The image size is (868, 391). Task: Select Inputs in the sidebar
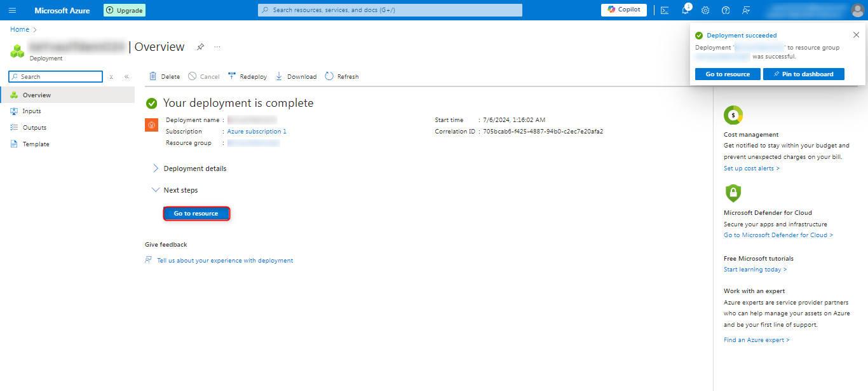(67, 111)
